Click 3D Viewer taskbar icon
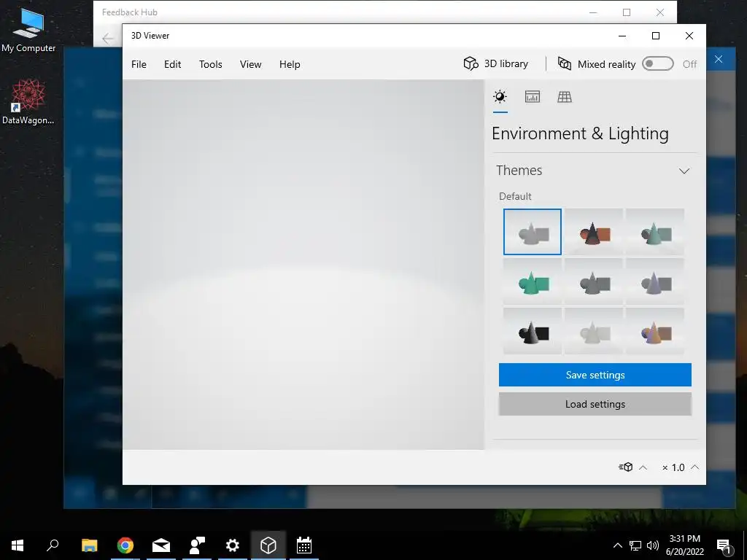The height and width of the screenshot is (560, 747). [x=268, y=545]
